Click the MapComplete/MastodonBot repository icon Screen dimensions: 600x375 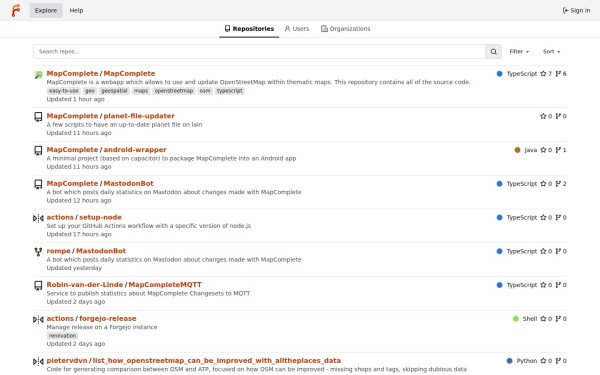(38, 184)
